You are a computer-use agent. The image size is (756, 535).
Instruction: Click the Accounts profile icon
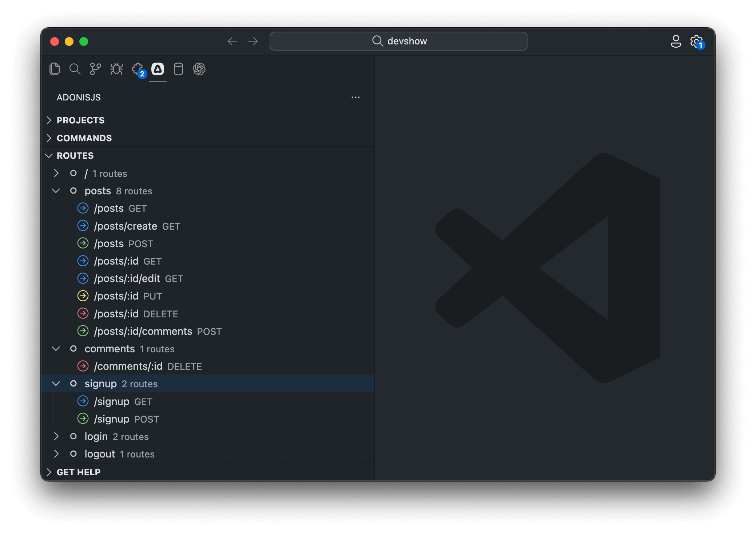(676, 41)
